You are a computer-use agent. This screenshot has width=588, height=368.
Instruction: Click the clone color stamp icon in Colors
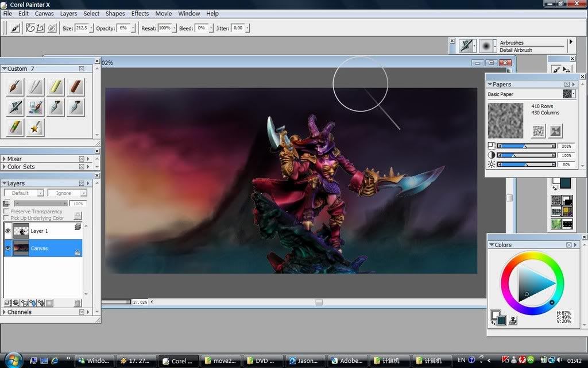pos(513,320)
